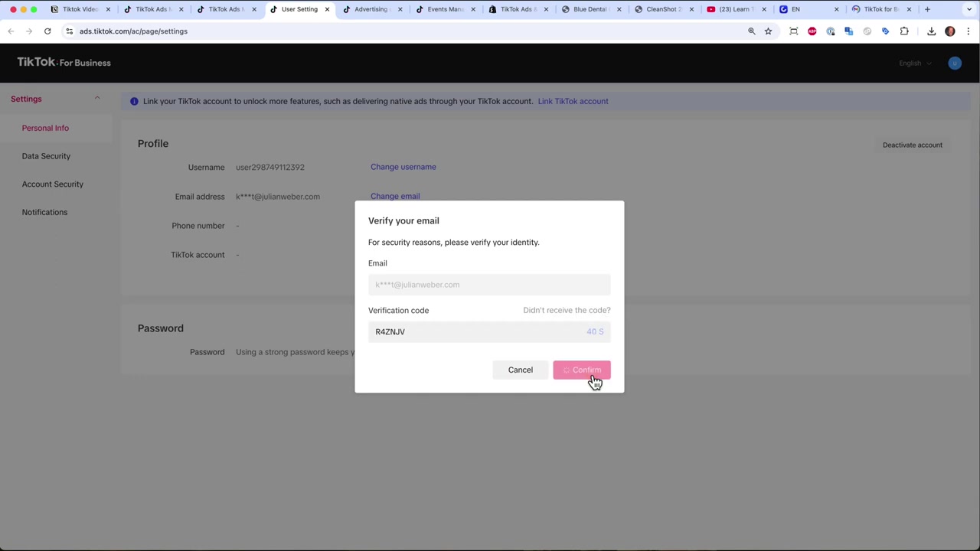This screenshot has height=551, width=980.
Task: Switch to the Advertising tab
Action: point(372,9)
